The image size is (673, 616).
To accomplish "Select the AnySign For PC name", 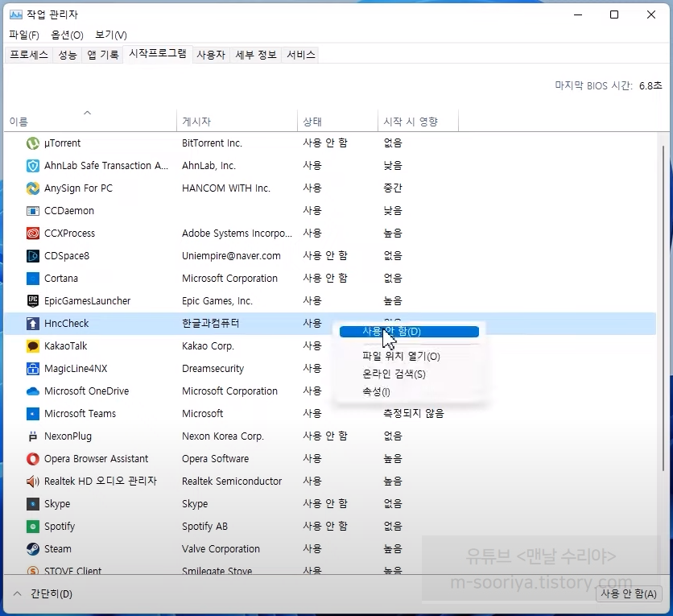I will [78, 188].
